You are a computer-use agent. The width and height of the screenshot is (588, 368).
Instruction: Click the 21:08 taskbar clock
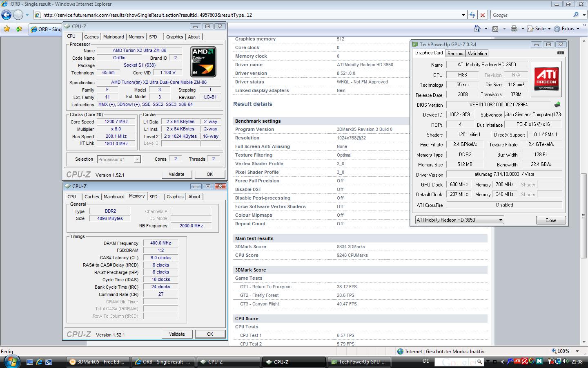[x=577, y=361]
